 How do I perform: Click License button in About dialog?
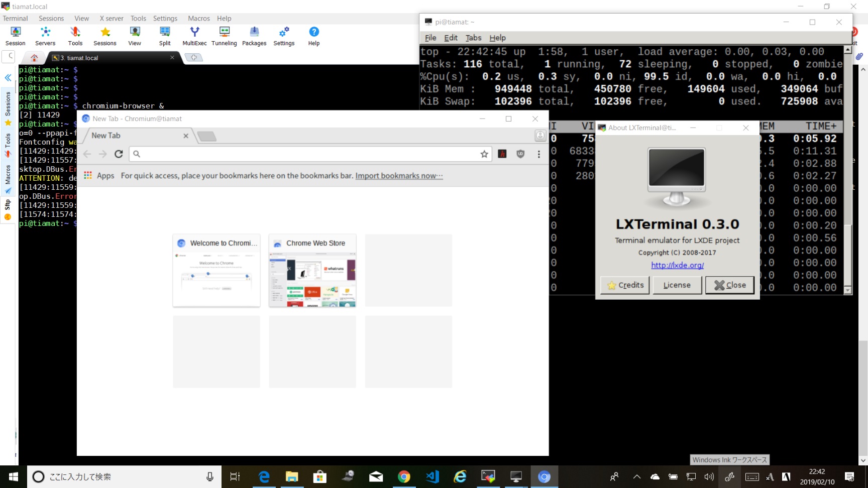(677, 285)
